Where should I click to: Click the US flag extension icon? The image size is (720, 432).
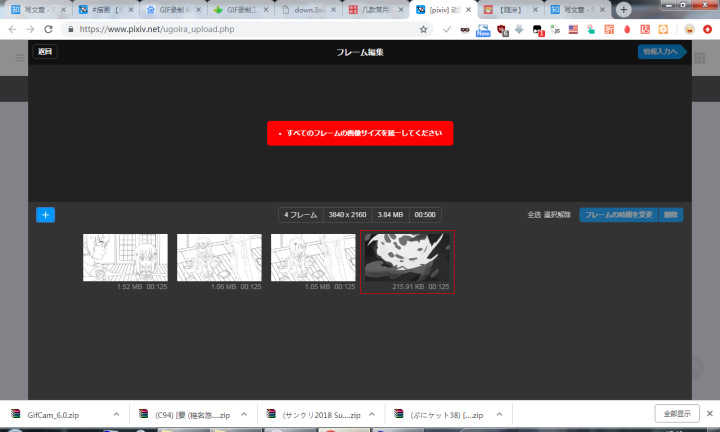coord(573,29)
